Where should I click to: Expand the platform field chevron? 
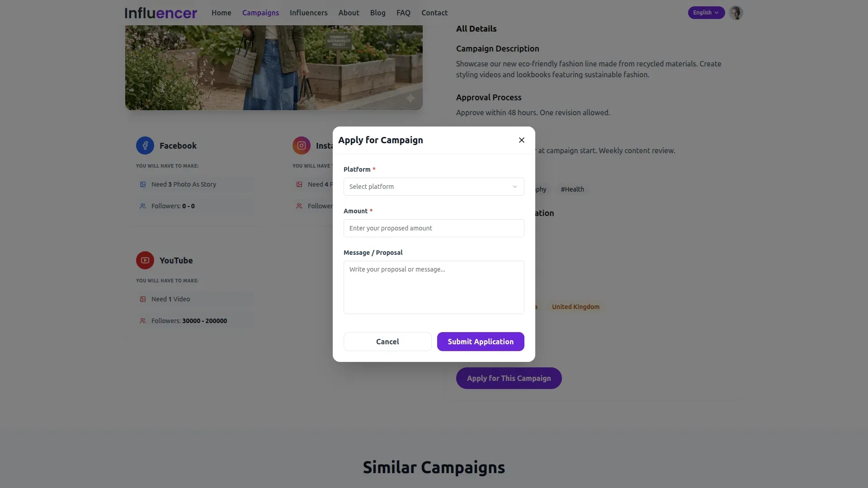pyautogui.click(x=514, y=187)
